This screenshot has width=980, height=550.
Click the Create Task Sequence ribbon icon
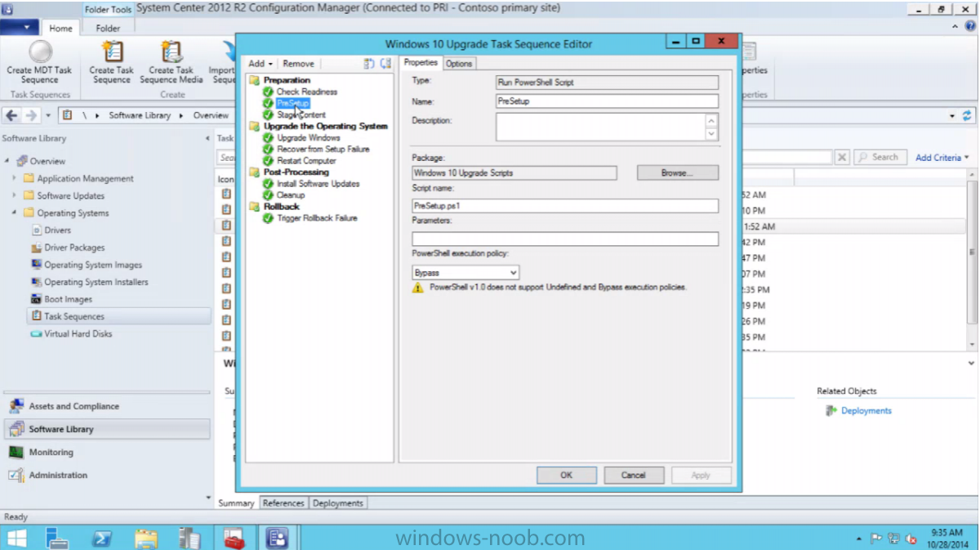tap(112, 51)
